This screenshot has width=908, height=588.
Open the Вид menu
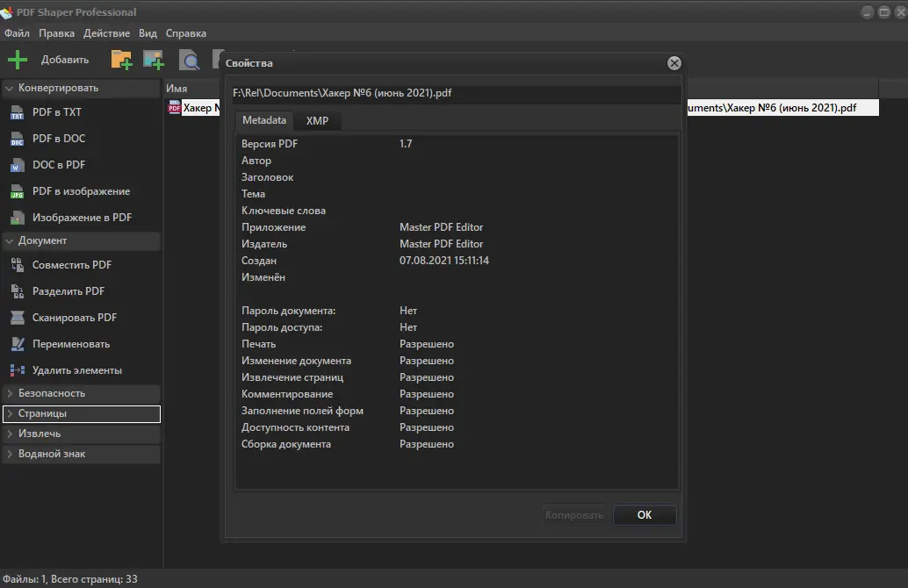[x=148, y=33]
